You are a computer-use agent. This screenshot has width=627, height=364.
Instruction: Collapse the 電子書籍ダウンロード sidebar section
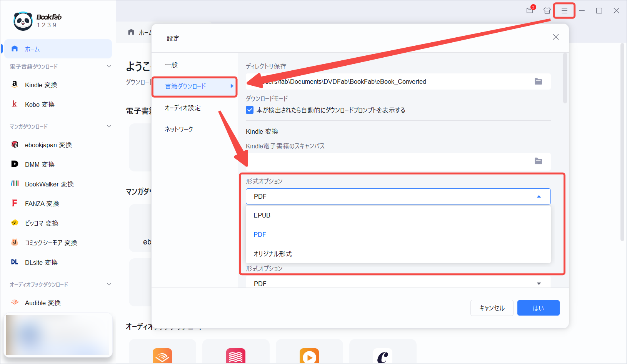pos(109,66)
